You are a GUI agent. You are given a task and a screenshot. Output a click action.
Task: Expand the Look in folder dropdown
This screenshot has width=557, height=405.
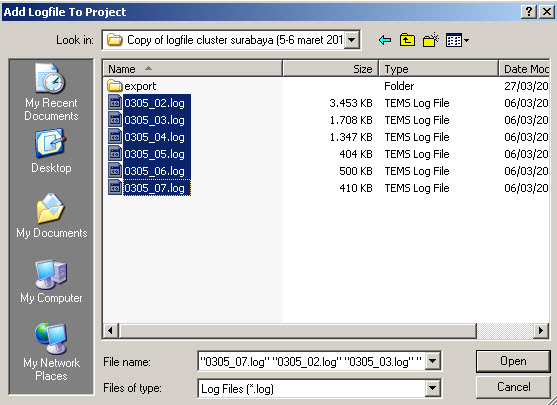tap(351, 39)
